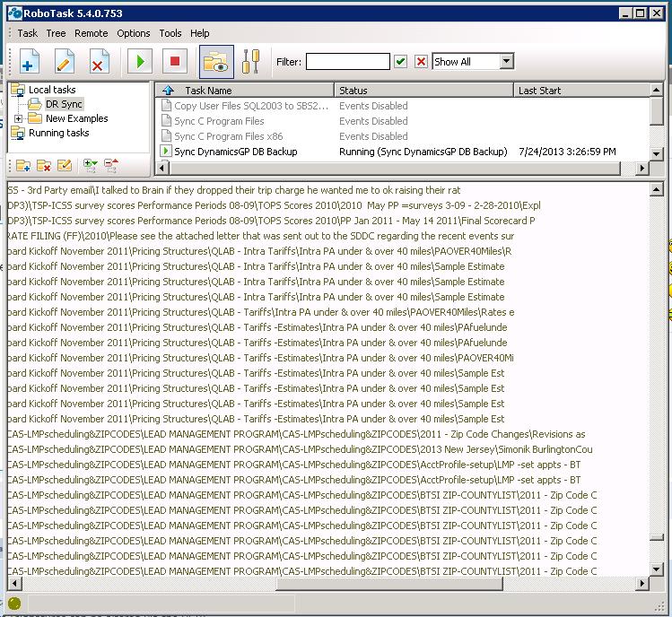Click the status bar round indicator icon
Viewport: 672px width, 617px height.
coord(14,604)
